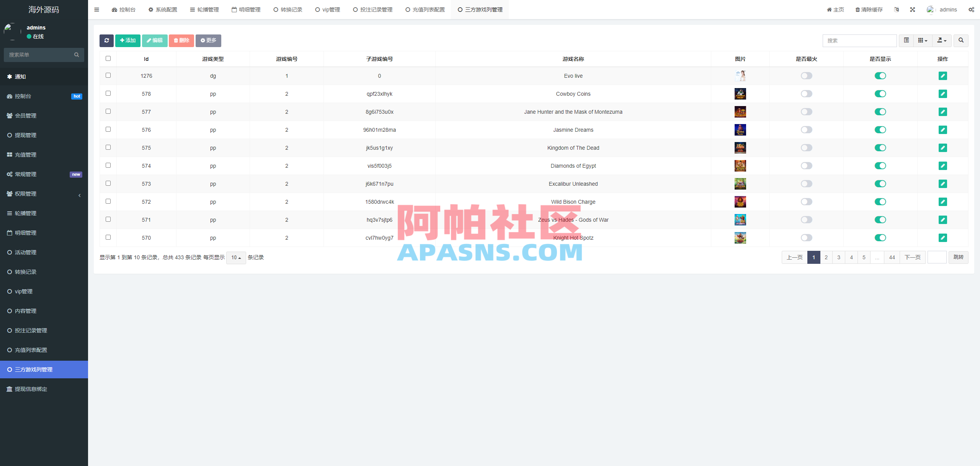Click the hamburger menu toggle icon
Screen dimensions: 980x466
tap(96, 10)
